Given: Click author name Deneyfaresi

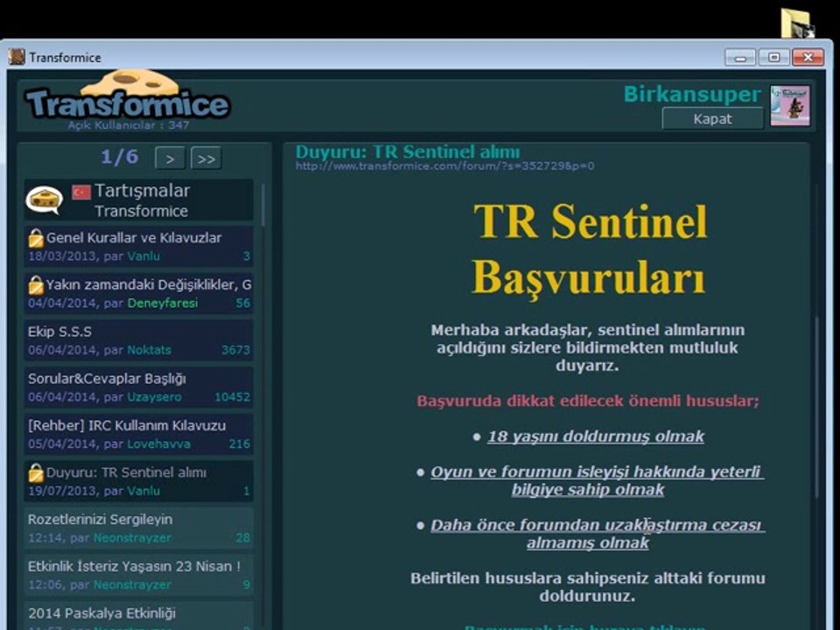Looking at the screenshot, I should tap(163, 304).
